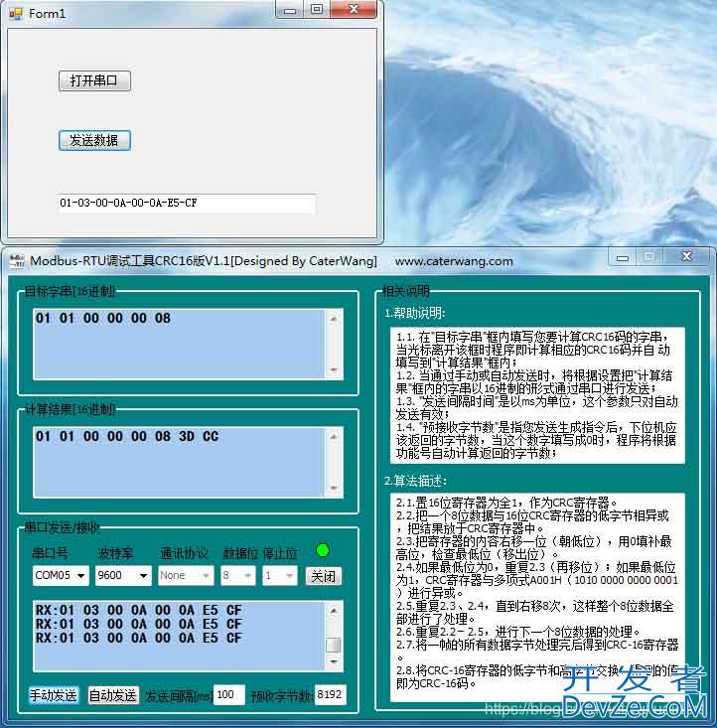Click the 目标字串 box scroll up arrow

(334, 319)
